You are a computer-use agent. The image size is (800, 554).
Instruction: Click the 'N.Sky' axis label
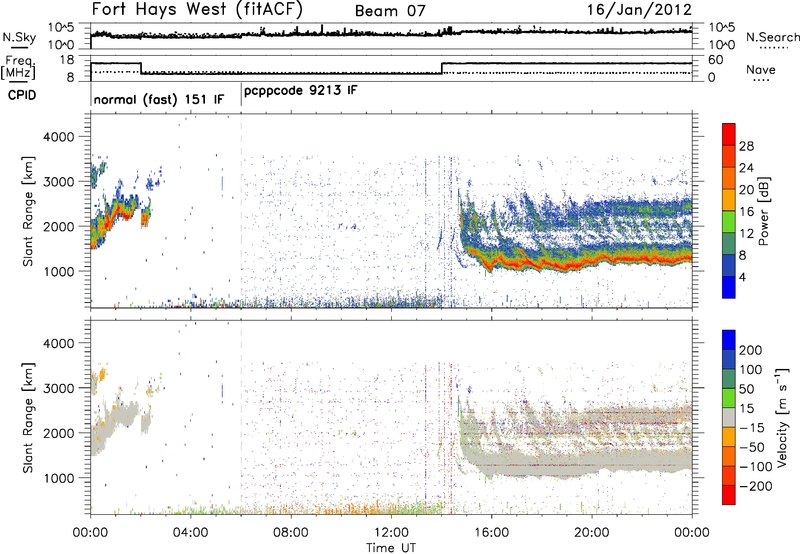[19, 37]
